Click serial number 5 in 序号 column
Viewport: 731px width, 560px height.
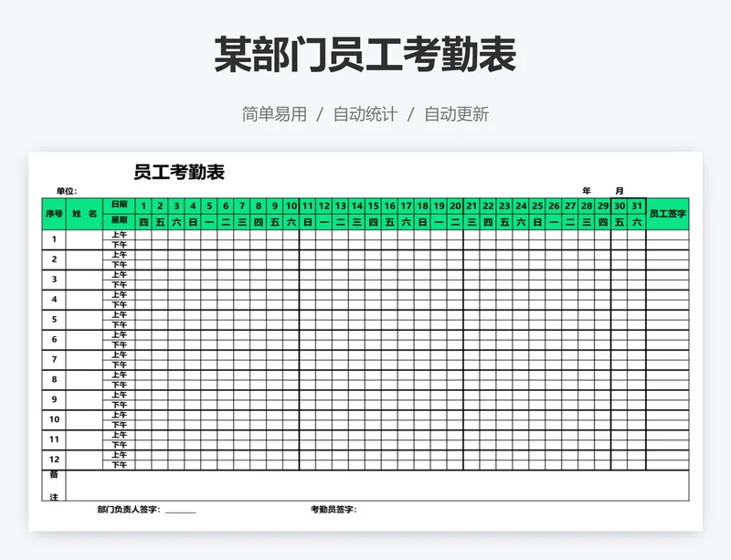[x=54, y=320]
